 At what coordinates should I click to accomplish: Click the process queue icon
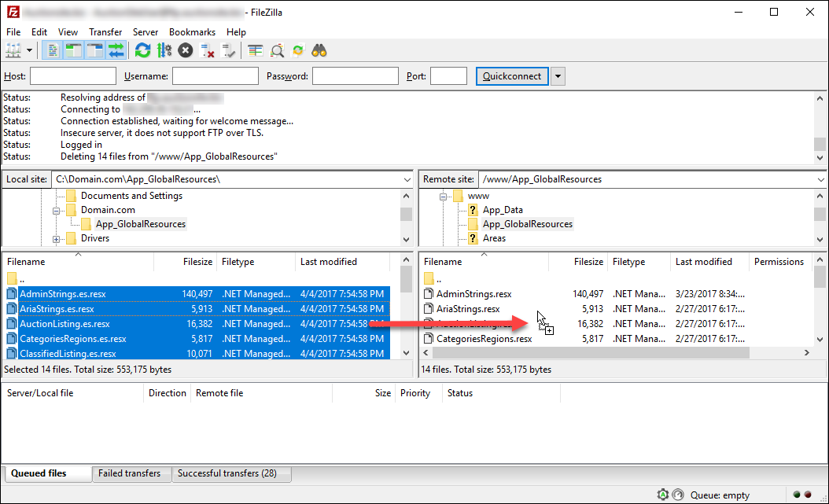point(164,51)
